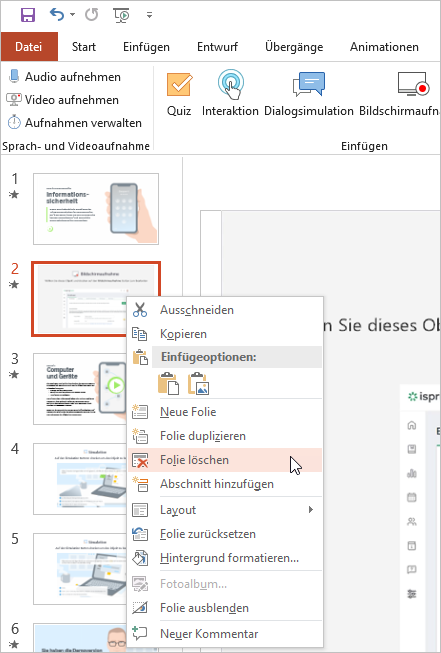
Task: Click the Bildschirmaufnahme recording icon
Action: pyautogui.click(x=413, y=84)
